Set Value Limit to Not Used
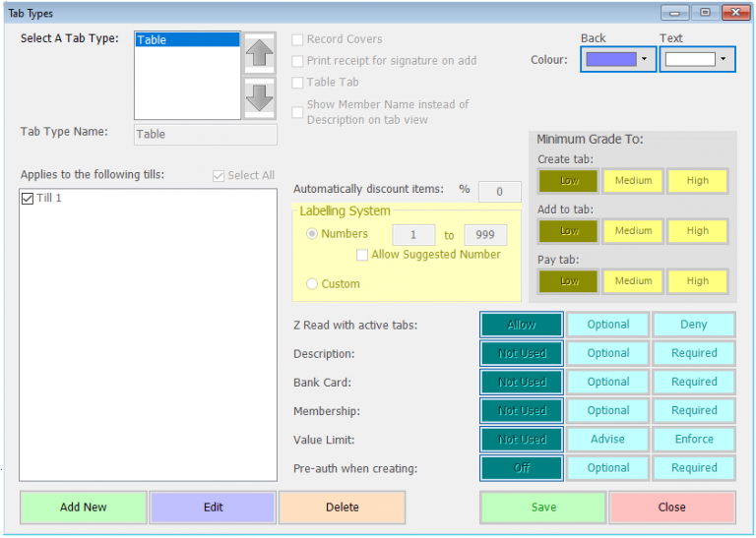This screenshot has height=538, width=756. pyautogui.click(x=522, y=440)
